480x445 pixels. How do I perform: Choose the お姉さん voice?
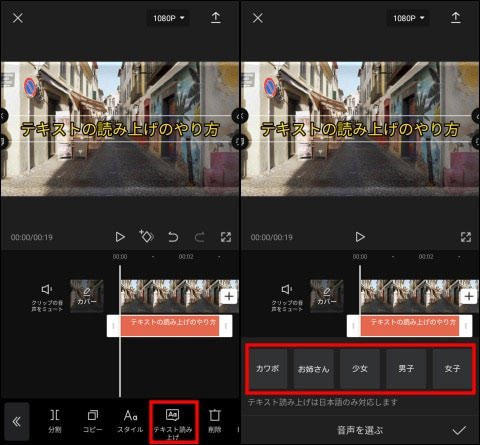pyautogui.click(x=313, y=369)
